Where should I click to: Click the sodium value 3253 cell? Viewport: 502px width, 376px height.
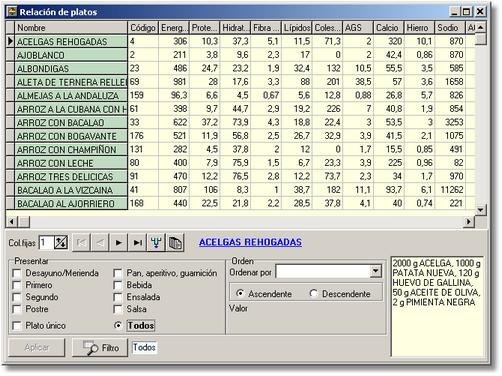click(x=450, y=123)
